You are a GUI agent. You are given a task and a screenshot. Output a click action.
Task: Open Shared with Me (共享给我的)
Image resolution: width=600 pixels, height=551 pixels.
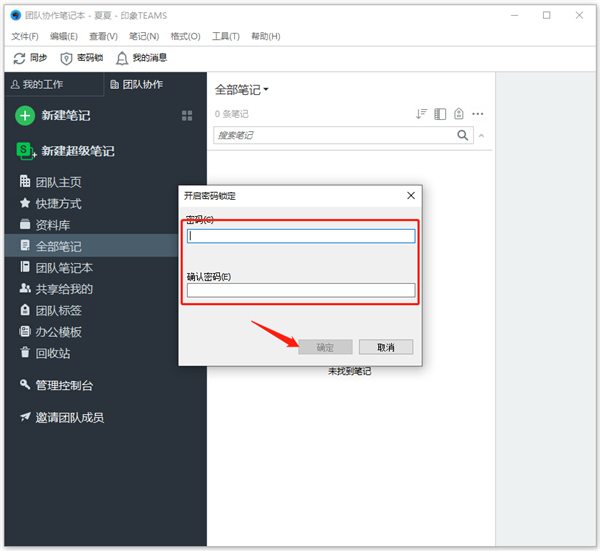click(56, 289)
